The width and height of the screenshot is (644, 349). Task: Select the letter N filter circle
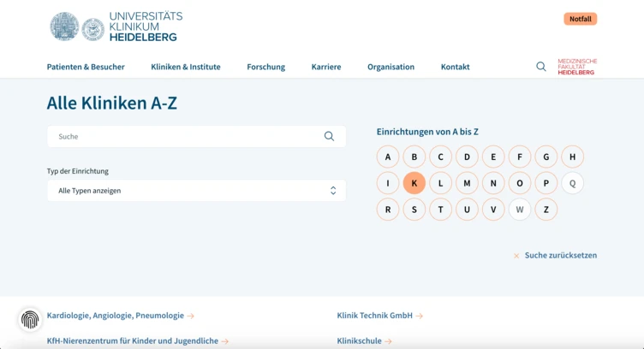pos(493,183)
